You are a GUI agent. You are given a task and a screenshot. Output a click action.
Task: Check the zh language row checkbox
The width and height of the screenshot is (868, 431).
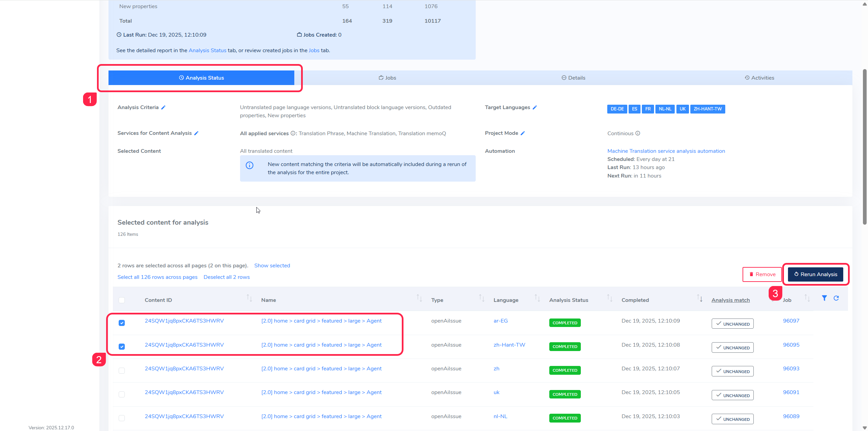[x=122, y=371]
